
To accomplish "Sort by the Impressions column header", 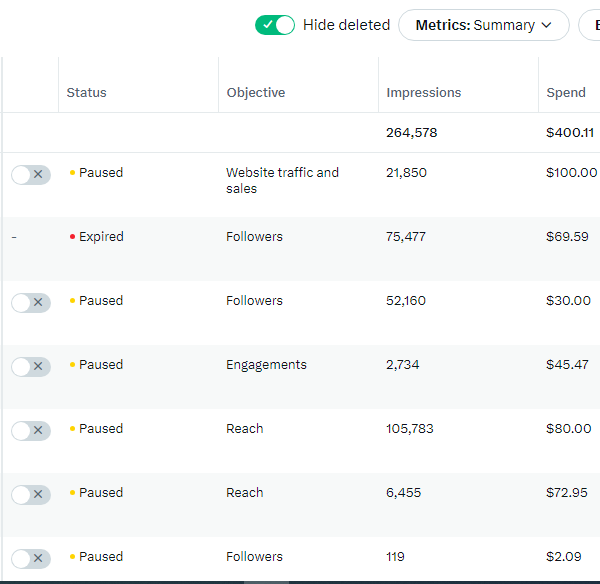I will [x=424, y=93].
